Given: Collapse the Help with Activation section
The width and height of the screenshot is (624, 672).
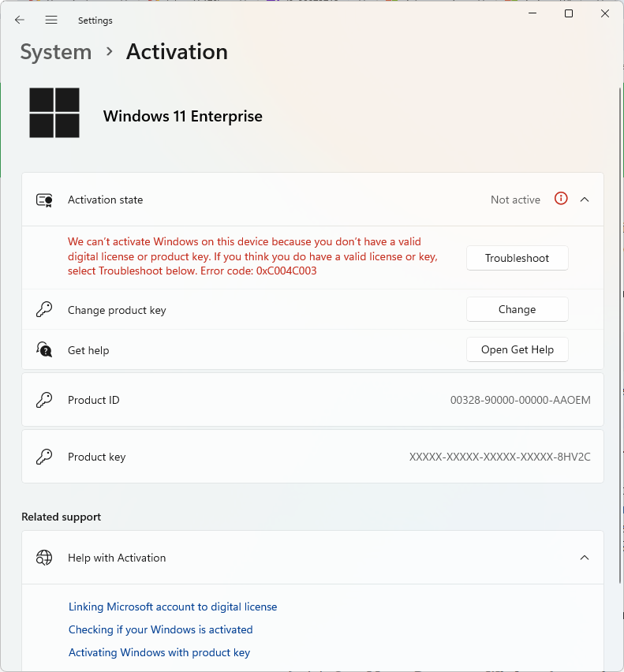Looking at the screenshot, I should [x=585, y=558].
